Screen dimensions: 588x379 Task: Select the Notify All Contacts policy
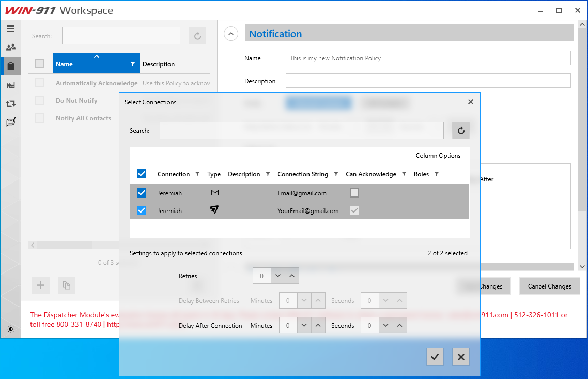[x=83, y=118]
